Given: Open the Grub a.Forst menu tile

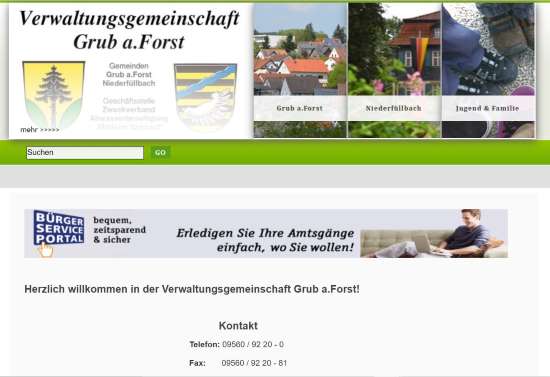Looking at the screenshot, I should pos(300,108).
